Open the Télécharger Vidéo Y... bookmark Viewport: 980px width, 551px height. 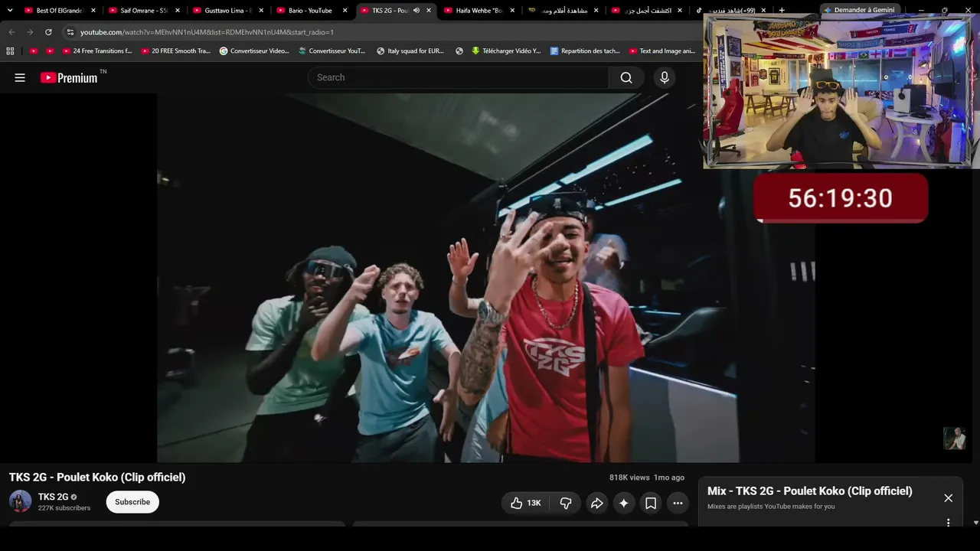(506, 51)
